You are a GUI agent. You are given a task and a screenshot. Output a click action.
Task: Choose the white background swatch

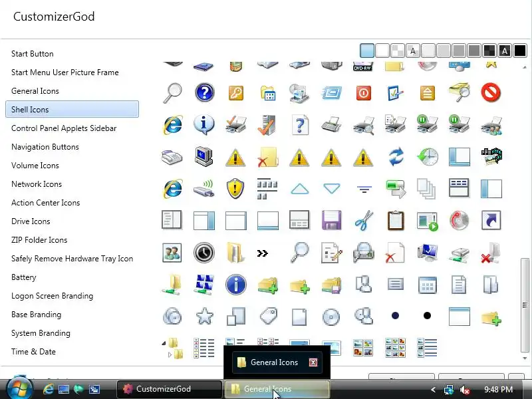[x=382, y=51]
